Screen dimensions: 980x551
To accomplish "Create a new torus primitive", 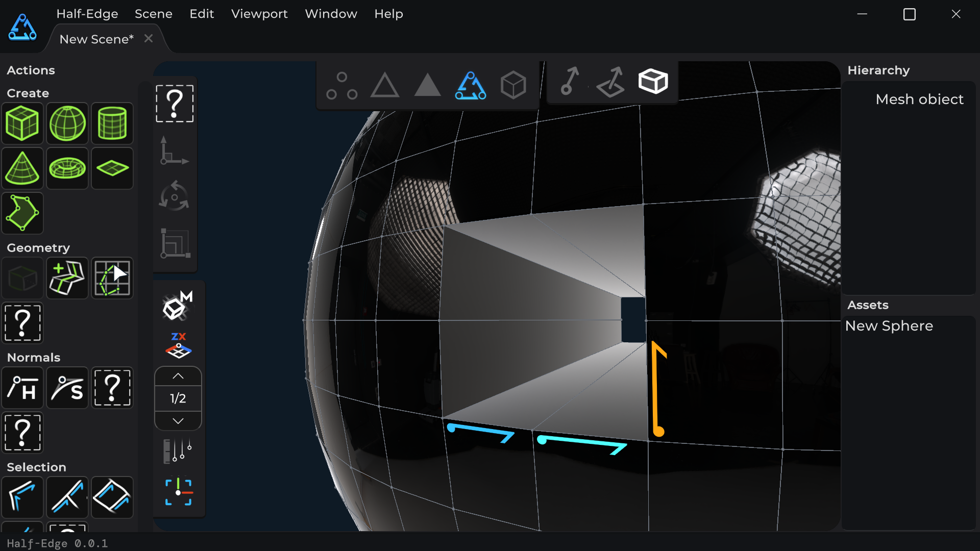I will (x=67, y=168).
